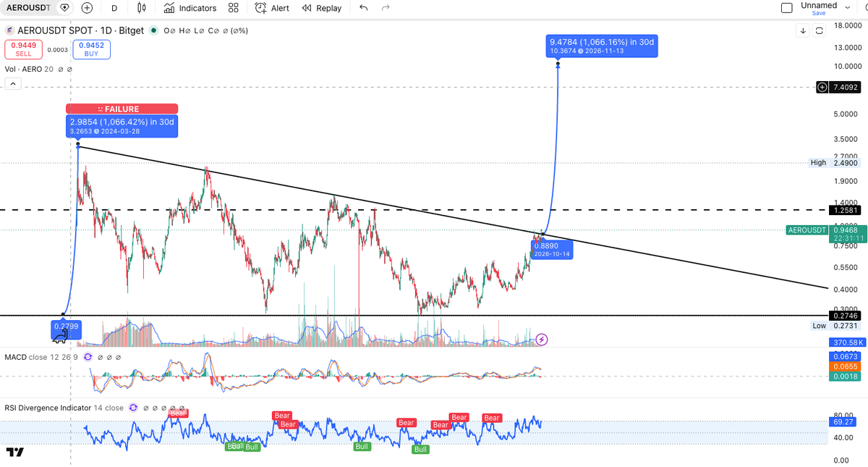Start bar Replay mode
This screenshot has width=868, height=467.
pyautogui.click(x=321, y=8)
